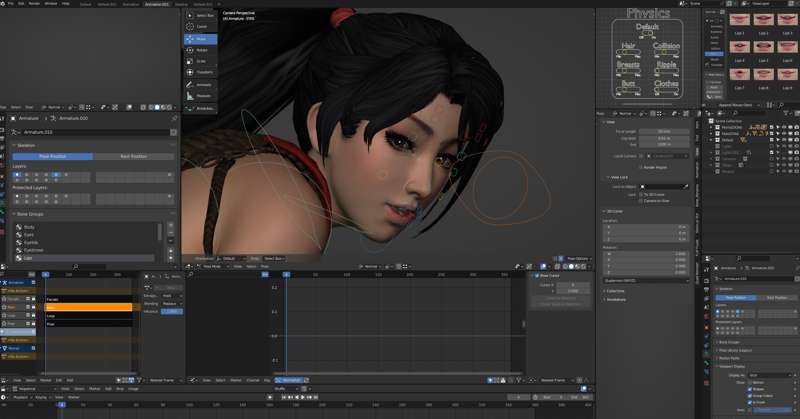
Task: Toggle the Default physics switch
Action: click(647, 33)
